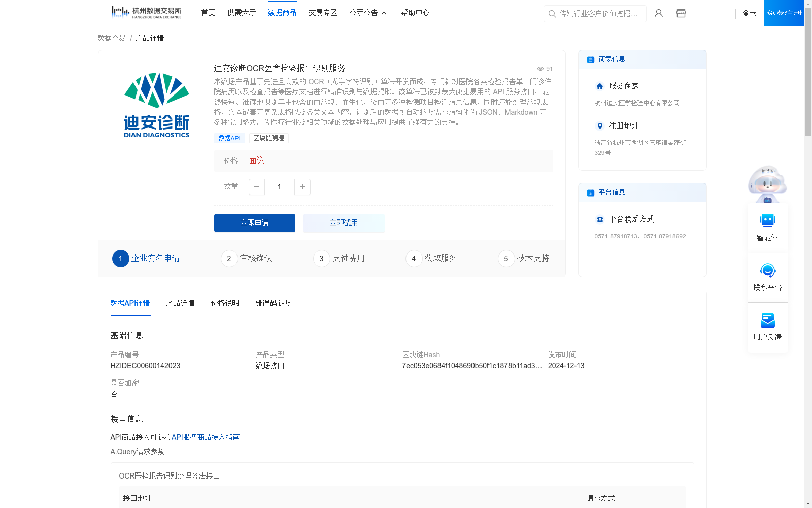Image resolution: width=812 pixels, height=508 pixels.
Task: Expand the 公示公告 dropdown menu
Action: (x=368, y=13)
